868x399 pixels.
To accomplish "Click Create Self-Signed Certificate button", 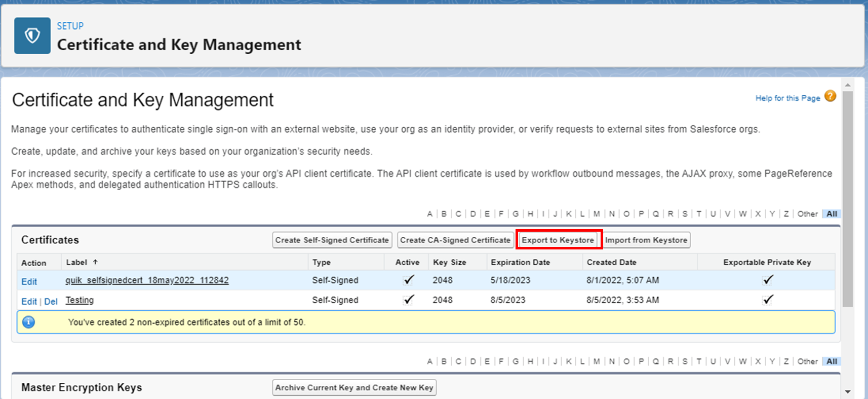I will coord(332,240).
